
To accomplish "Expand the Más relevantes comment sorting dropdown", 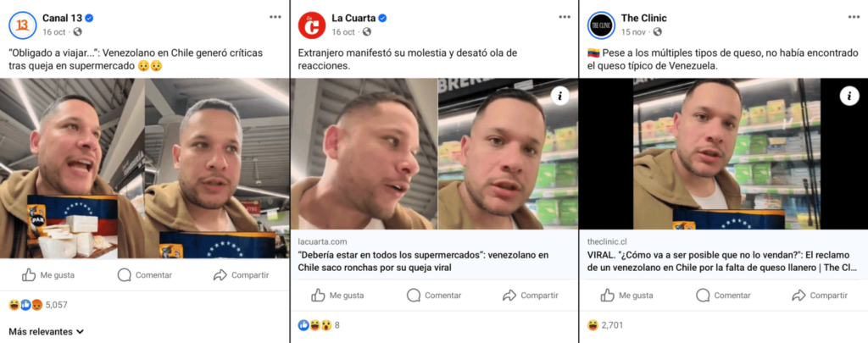I will [47, 331].
